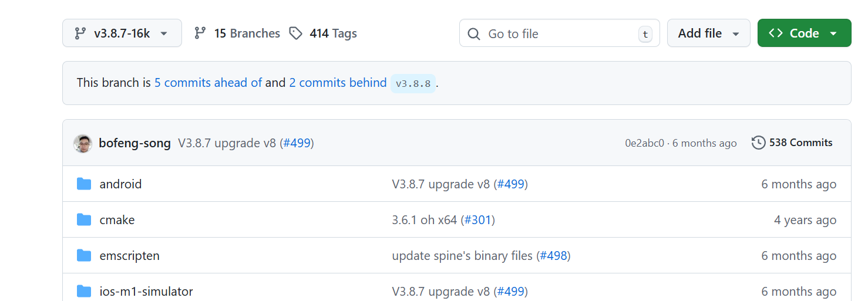The height and width of the screenshot is (301, 868).
Task: Open pull request #301 link in cmake row
Action: pos(477,220)
